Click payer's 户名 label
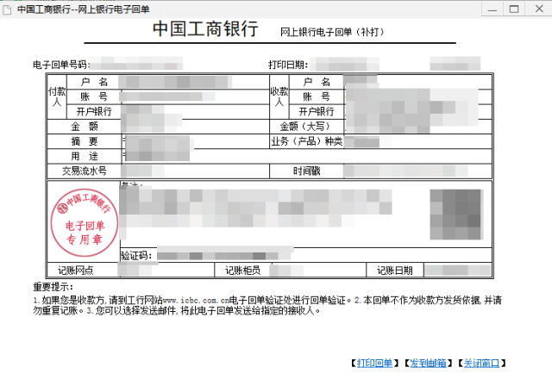The image size is (552, 392). (x=94, y=82)
